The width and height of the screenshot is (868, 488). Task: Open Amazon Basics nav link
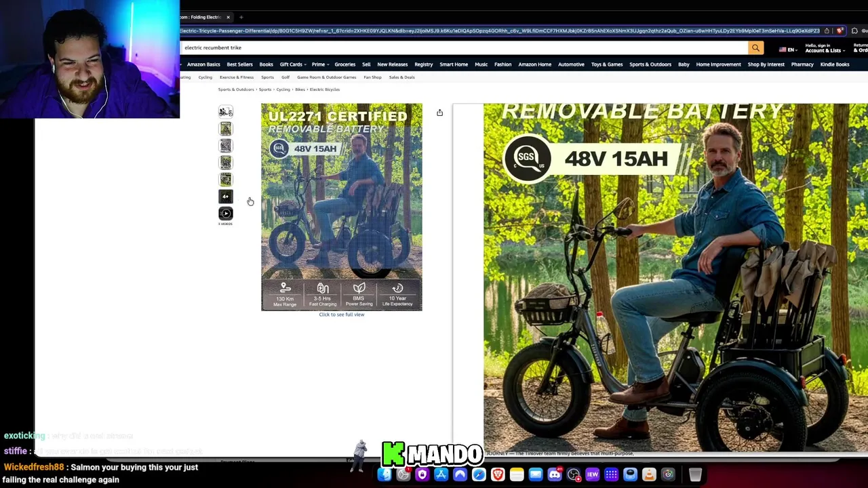(x=203, y=64)
